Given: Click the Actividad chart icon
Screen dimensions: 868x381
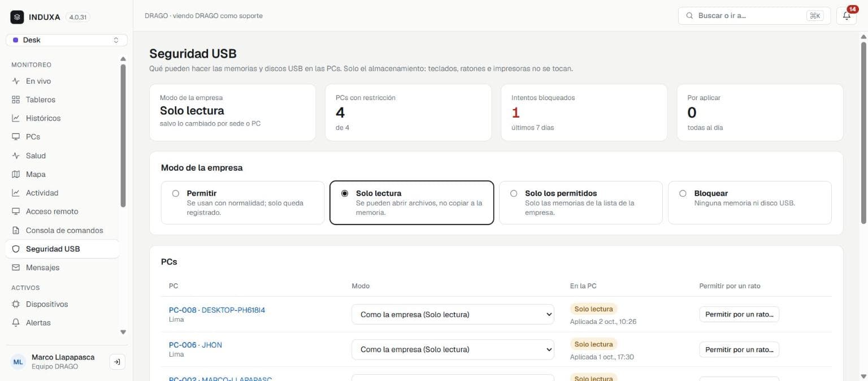Looking at the screenshot, I should pos(16,193).
